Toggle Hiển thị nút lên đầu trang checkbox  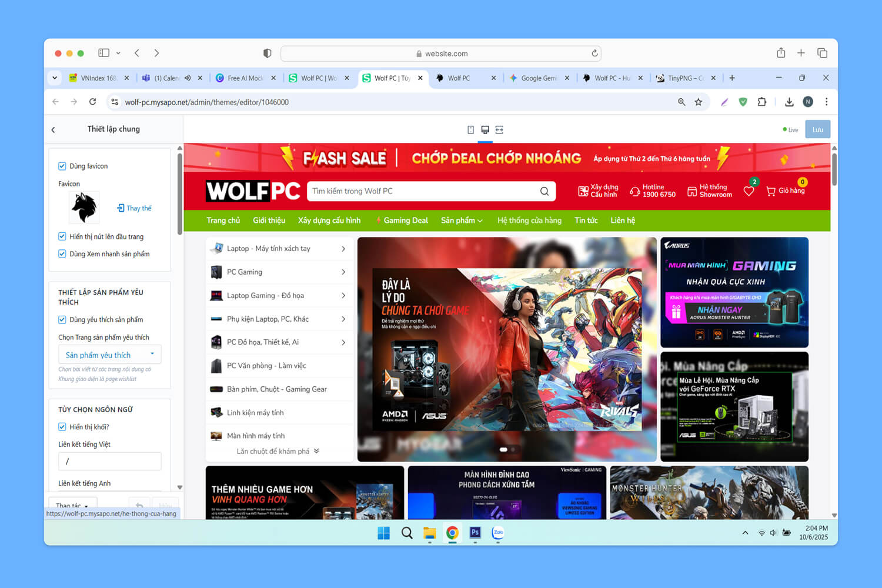[x=62, y=236]
